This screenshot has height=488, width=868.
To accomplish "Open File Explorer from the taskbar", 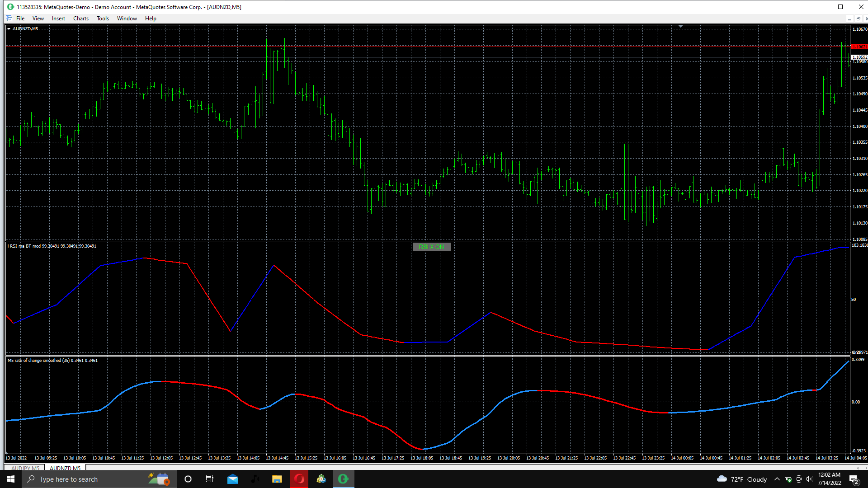I will click(277, 479).
